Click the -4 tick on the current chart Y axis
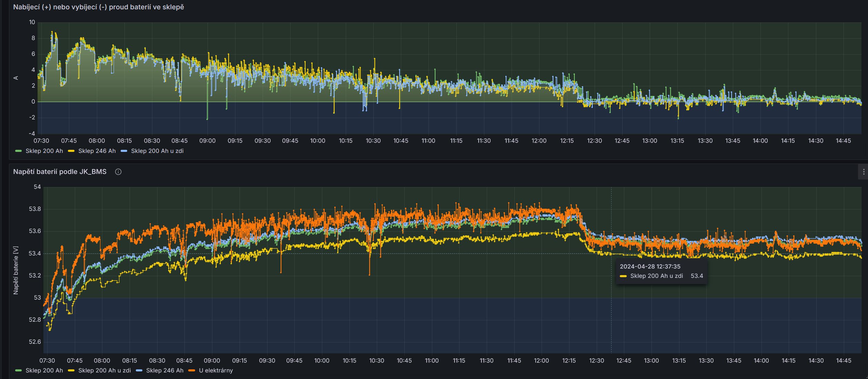 pos(32,134)
